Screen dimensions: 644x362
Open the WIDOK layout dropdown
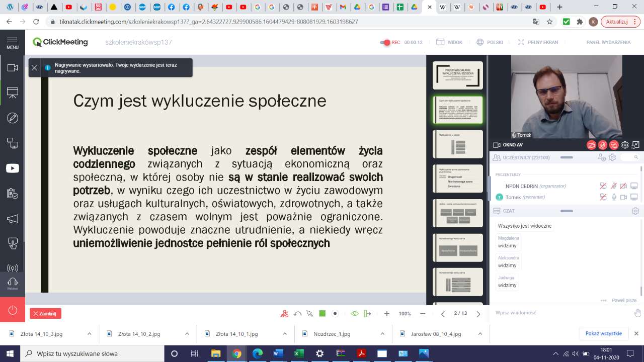point(449,42)
